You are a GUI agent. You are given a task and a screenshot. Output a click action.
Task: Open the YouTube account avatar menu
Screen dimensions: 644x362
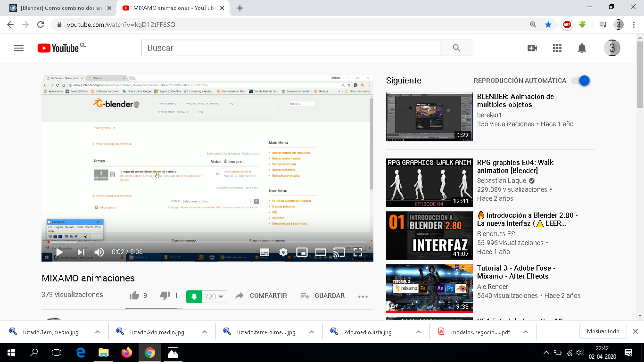point(612,48)
